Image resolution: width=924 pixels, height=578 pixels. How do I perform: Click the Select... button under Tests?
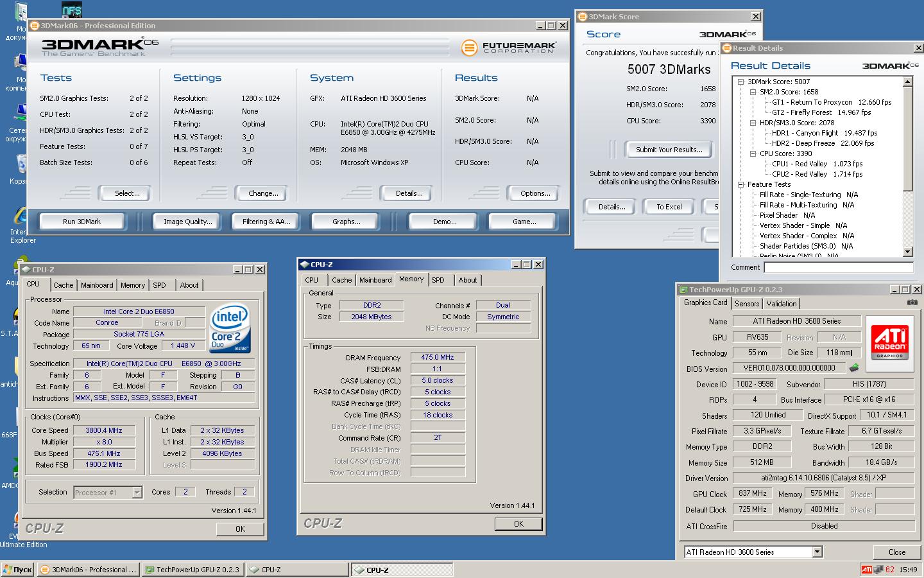[127, 193]
